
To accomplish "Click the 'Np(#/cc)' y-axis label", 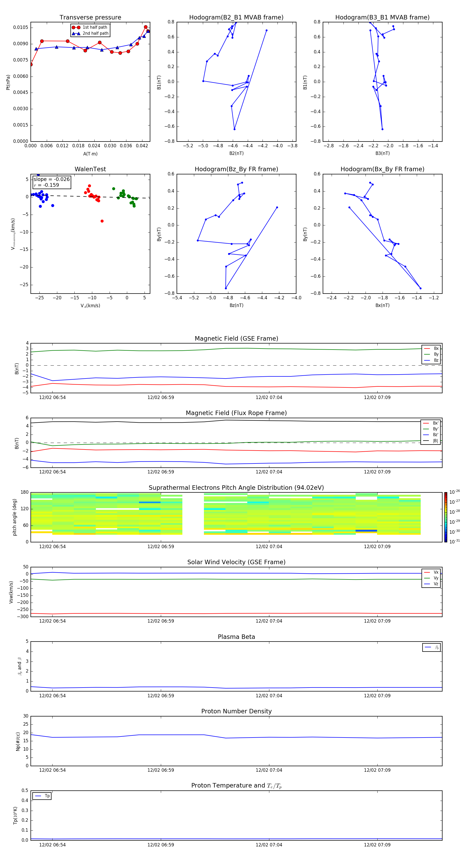I will tap(18, 741).
